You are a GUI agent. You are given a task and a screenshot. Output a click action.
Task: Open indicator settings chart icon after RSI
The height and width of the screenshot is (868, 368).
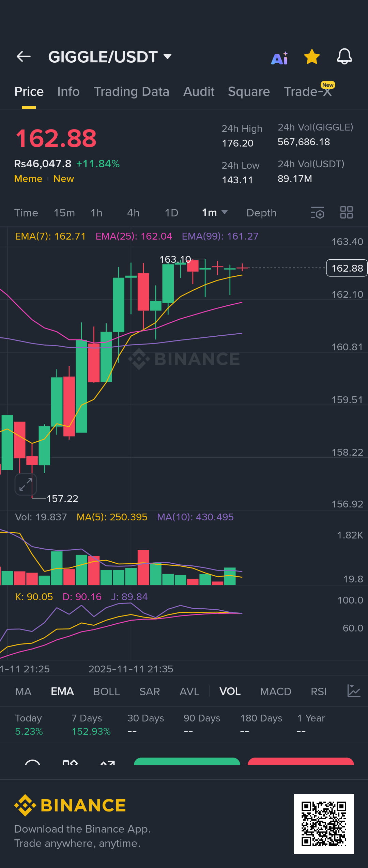(x=354, y=691)
